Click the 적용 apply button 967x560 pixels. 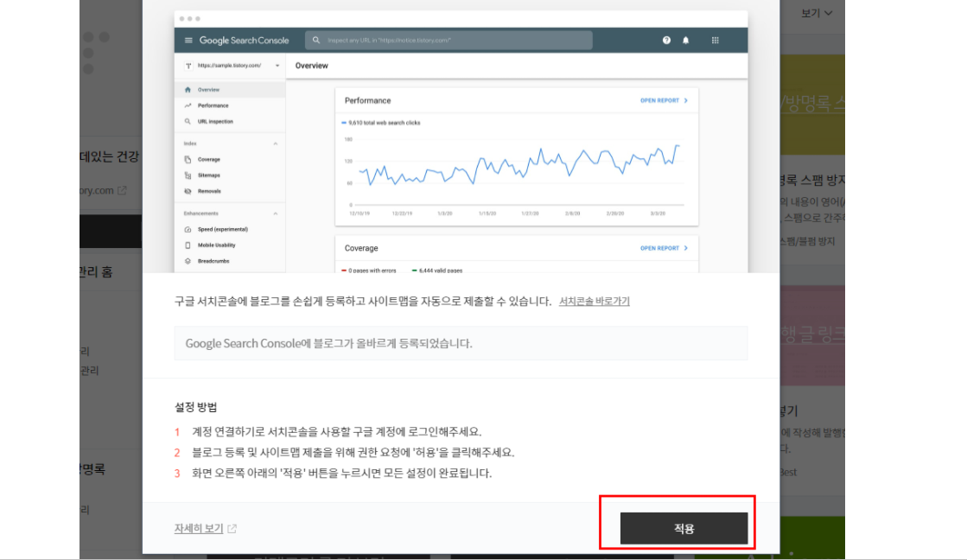pos(684,528)
